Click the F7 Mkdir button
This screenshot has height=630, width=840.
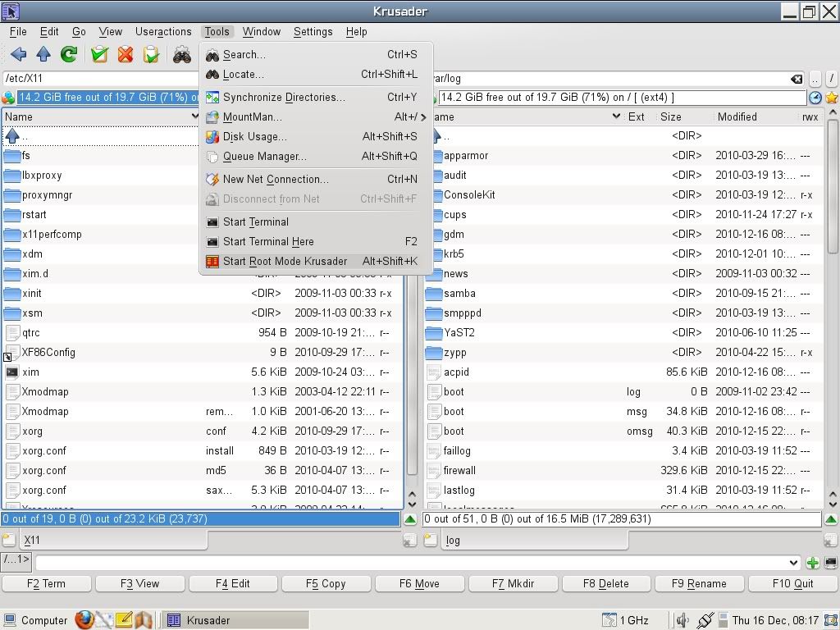(513, 583)
